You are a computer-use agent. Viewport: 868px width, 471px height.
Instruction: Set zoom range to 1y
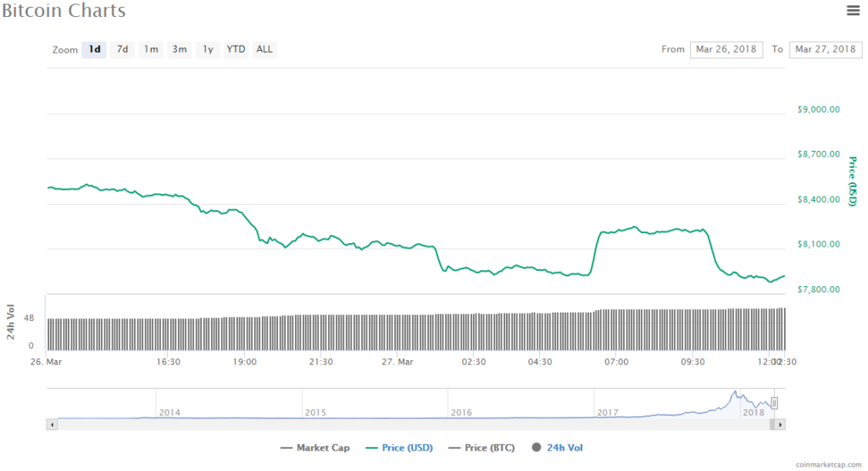point(208,49)
